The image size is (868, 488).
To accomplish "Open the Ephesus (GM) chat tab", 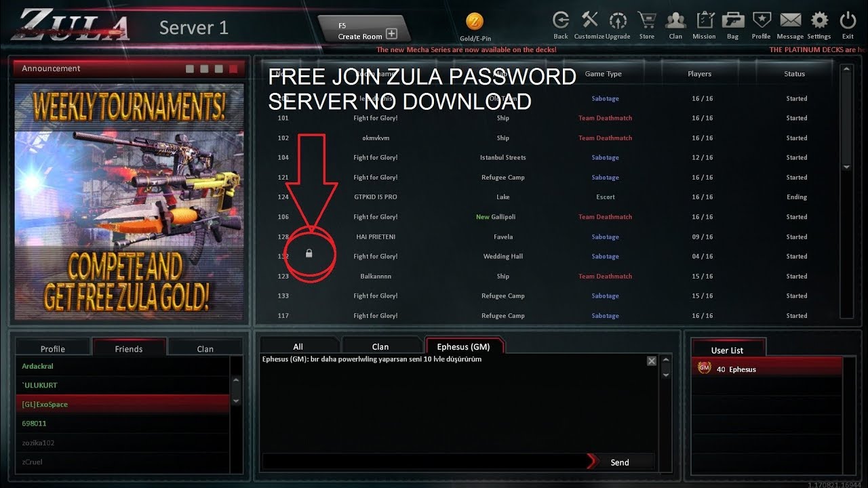I will pos(464,346).
